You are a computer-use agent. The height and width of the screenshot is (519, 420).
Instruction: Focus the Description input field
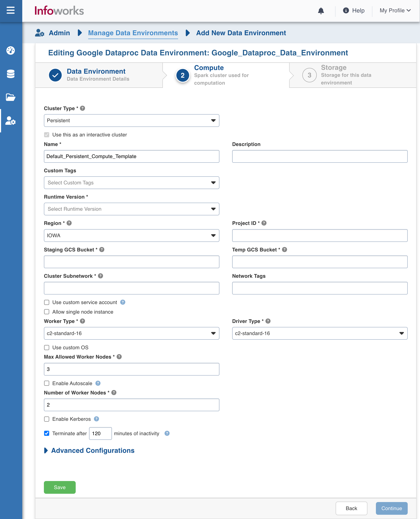(320, 156)
